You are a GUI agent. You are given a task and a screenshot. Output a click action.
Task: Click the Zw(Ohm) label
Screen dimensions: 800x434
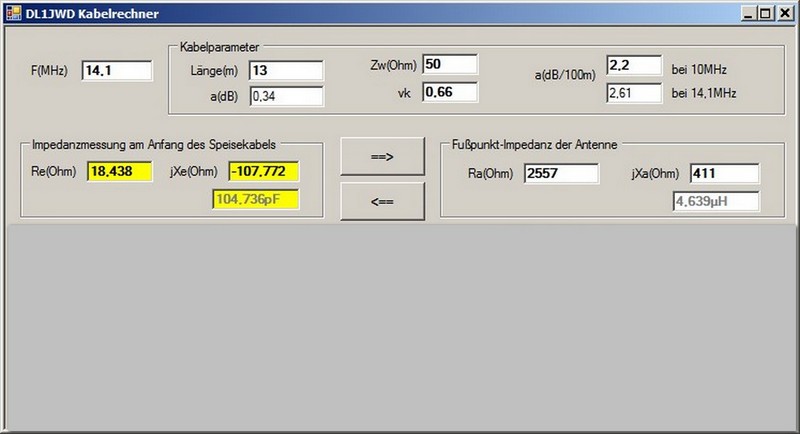pos(393,65)
